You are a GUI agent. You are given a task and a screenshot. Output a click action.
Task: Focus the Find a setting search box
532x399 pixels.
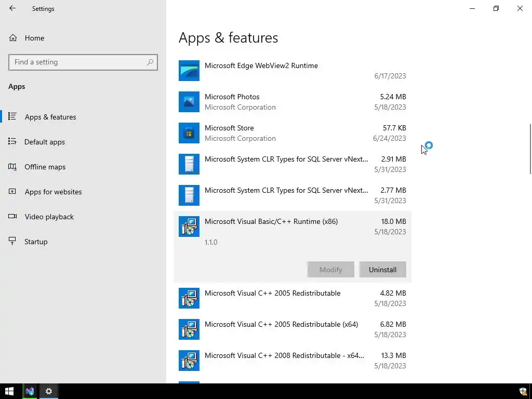pyautogui.click(x=83, y=62)
